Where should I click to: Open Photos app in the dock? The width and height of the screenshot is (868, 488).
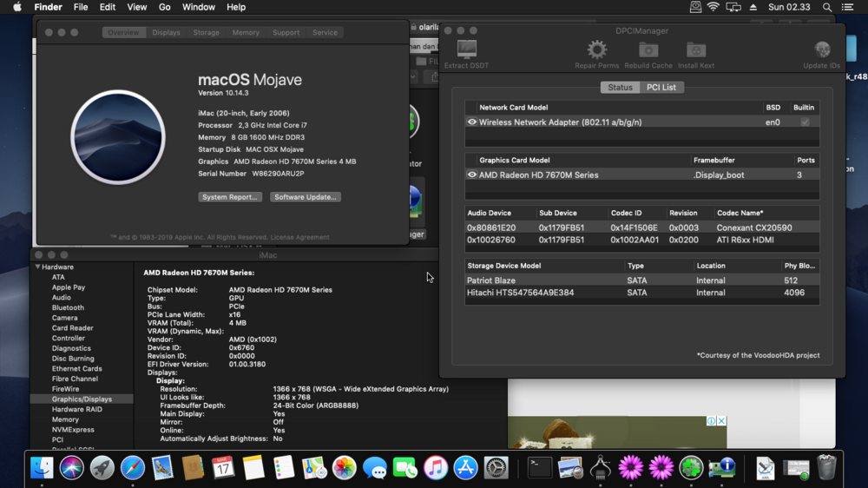pyautogui.click(x=345, y=468)
